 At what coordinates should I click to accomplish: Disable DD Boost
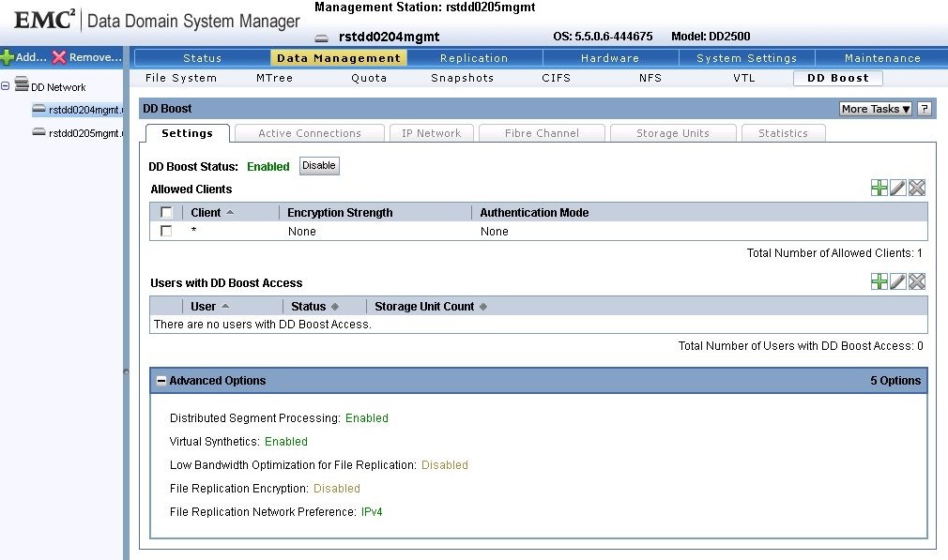point(318,165)
